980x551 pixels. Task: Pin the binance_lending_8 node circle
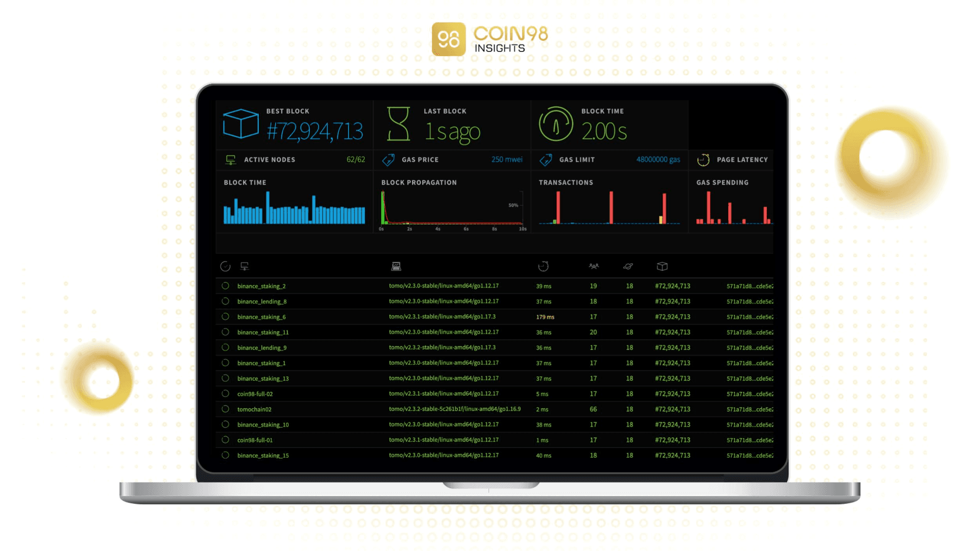click(225, 302)
